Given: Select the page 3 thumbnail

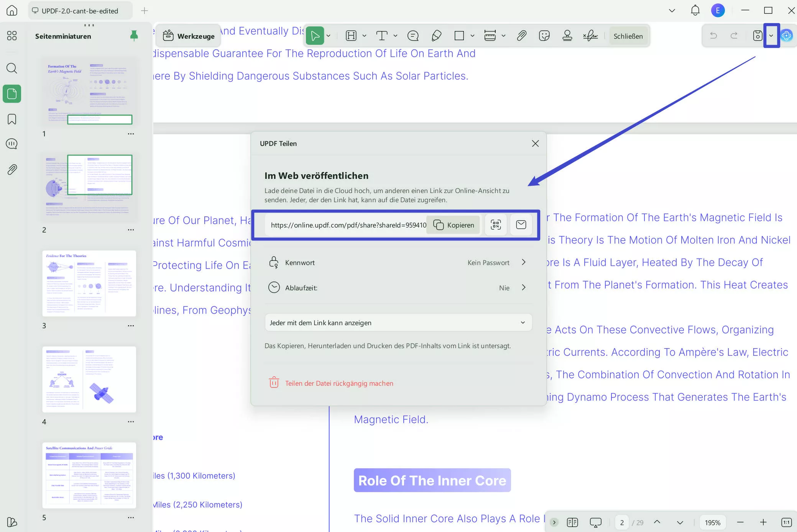Looking at the screenshot, I should point(89,283).
